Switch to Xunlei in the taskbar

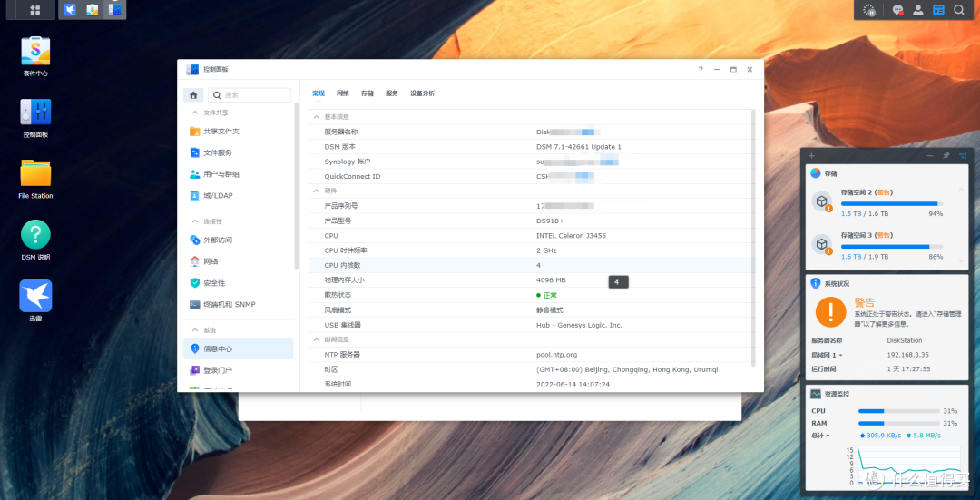pyautogui.click(x=71, y=10)
